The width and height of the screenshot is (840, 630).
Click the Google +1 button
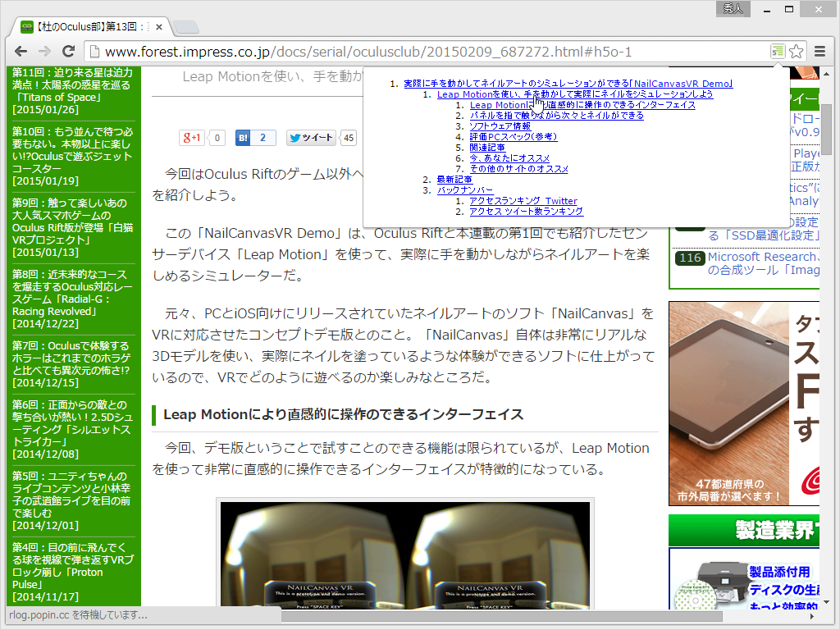pos(191,138)
